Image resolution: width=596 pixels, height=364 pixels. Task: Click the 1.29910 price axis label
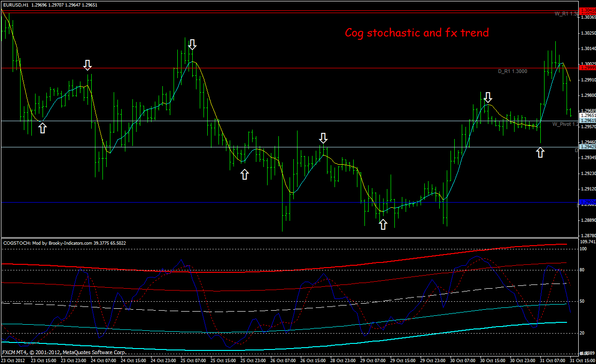[588, 80]
